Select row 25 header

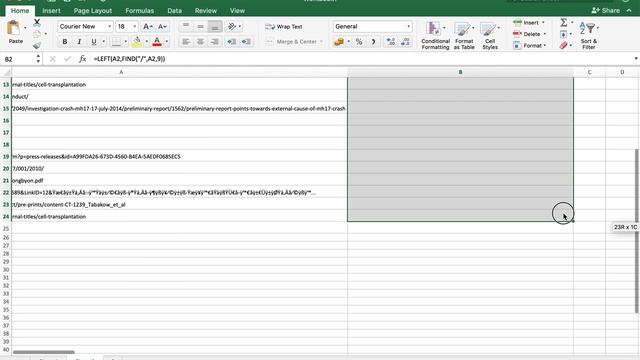click(6, 229)
